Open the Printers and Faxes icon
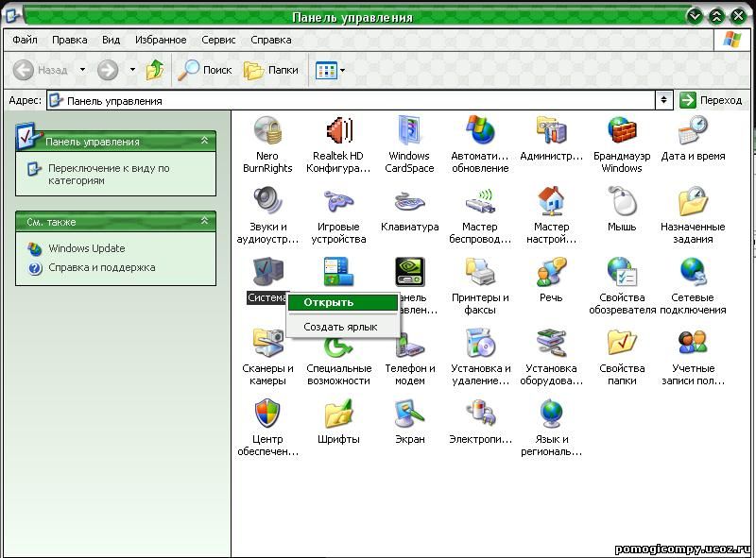Image resolution: width=756 pixels, height=558 pixels. tap(480, 272)
